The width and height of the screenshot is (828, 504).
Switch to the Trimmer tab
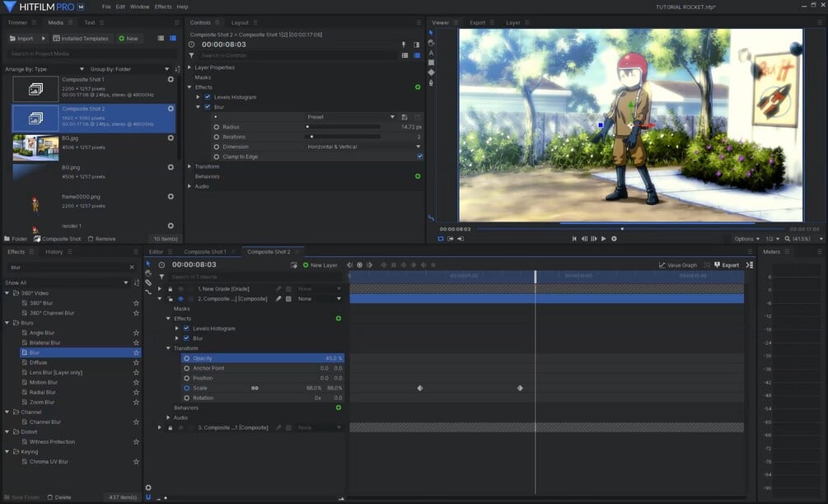[17, 23]
